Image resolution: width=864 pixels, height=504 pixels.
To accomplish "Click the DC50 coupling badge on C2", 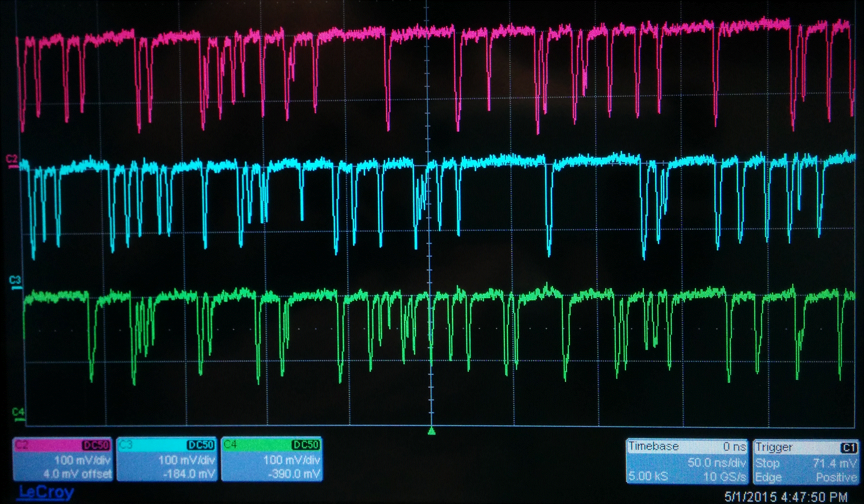I will (96, 445).
